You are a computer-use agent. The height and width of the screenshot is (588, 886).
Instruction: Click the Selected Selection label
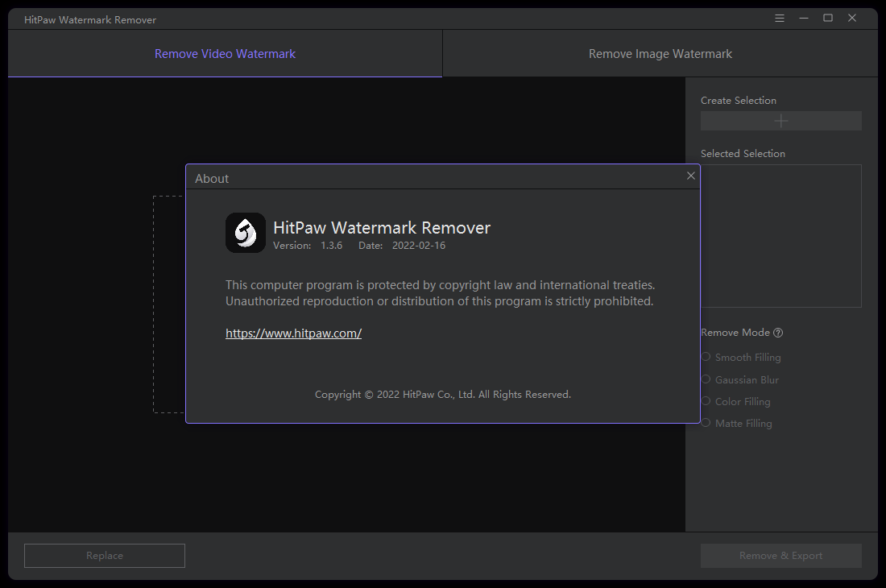[x=743, y=154]
